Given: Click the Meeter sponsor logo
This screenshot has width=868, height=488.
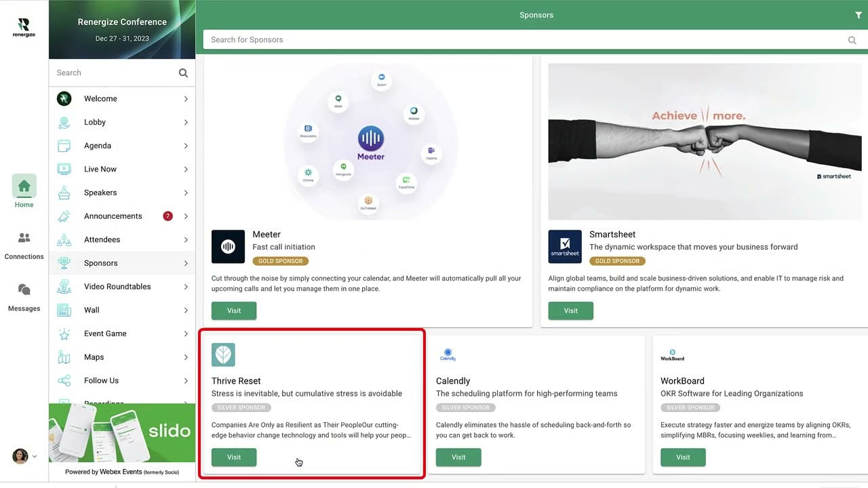Looking at the screenshot, I should click(x=228, y=247).
